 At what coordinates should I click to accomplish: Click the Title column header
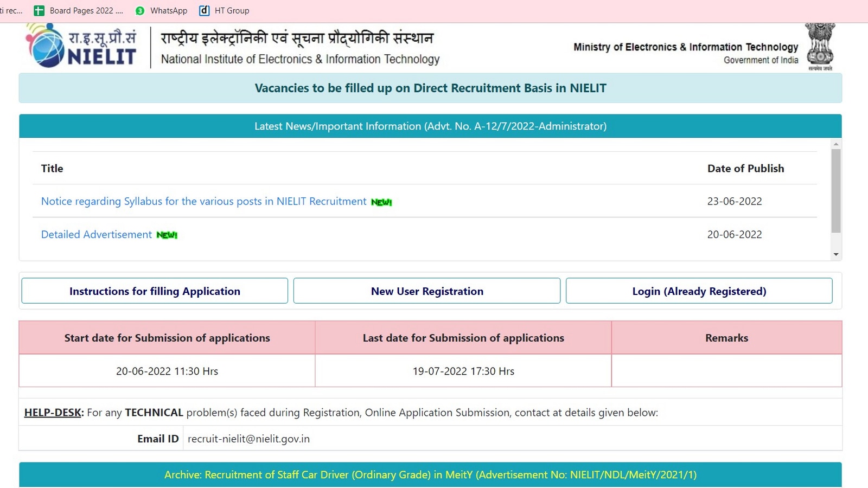(x=52, y=168)
